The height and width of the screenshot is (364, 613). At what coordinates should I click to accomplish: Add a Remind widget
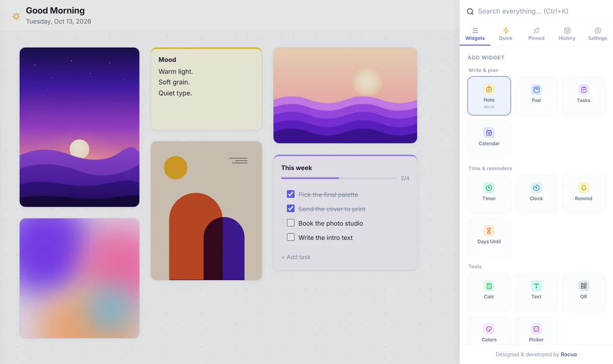pos(583,194)
